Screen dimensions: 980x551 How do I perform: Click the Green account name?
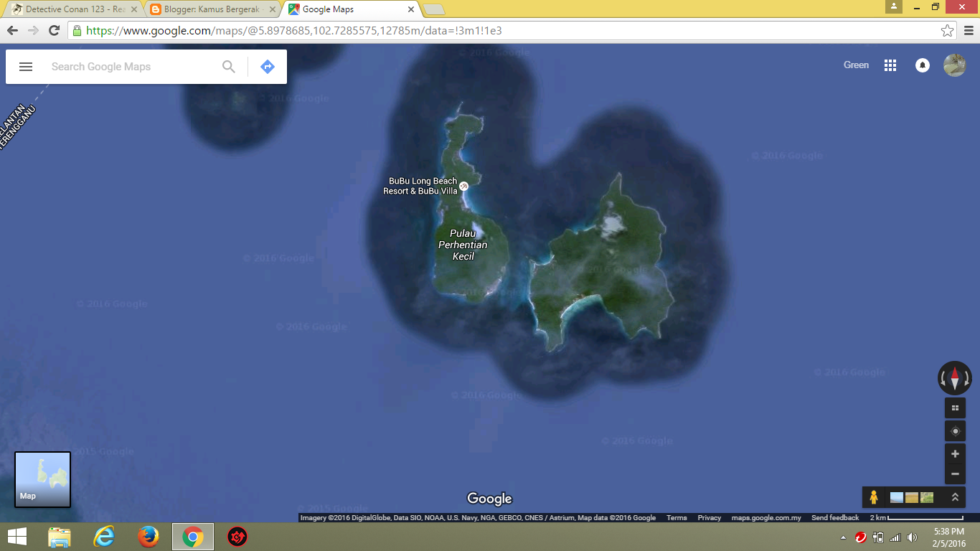856,65
